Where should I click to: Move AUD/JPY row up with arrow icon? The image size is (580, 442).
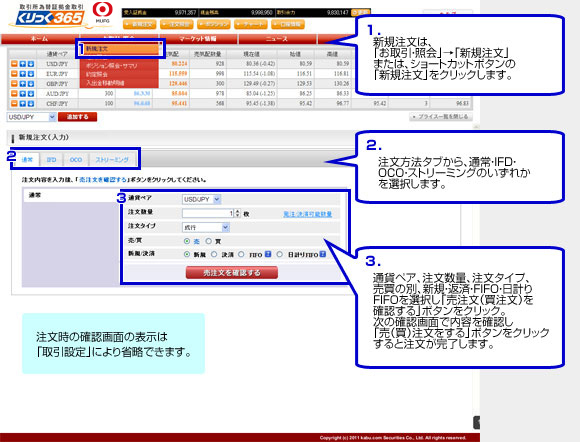(23, 94)
